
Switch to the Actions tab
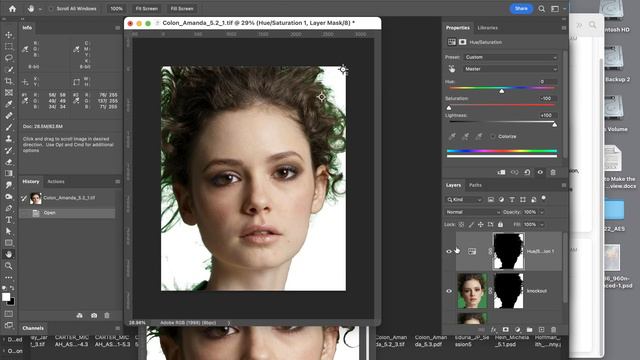(56, 182)
